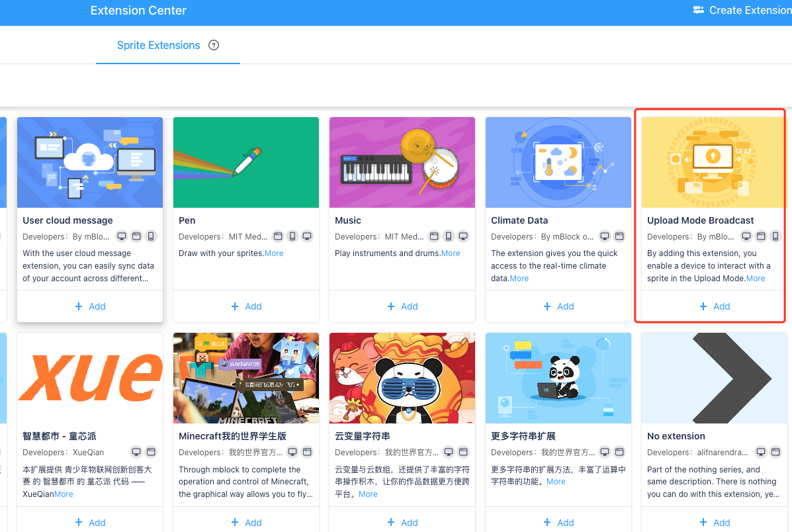Click the Developers: XueQian text
This screenshot has height=532, width=792.
[x=63, y=452]
